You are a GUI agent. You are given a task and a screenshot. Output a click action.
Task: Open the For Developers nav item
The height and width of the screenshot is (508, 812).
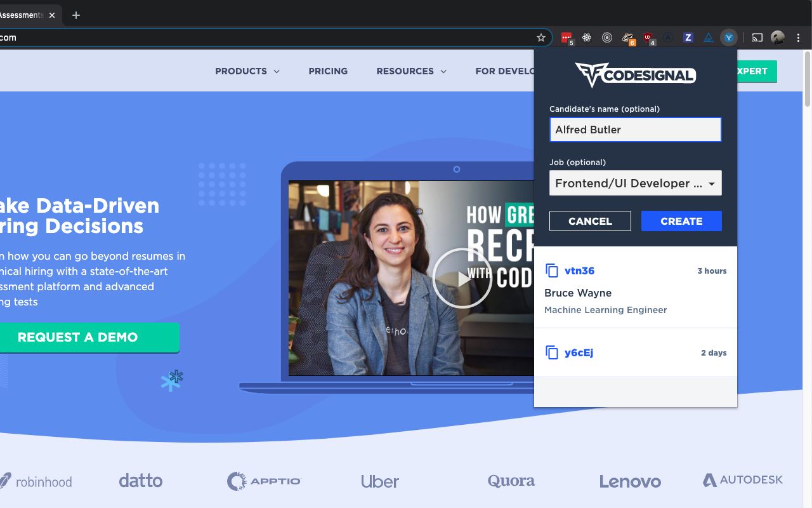(505, 71)
